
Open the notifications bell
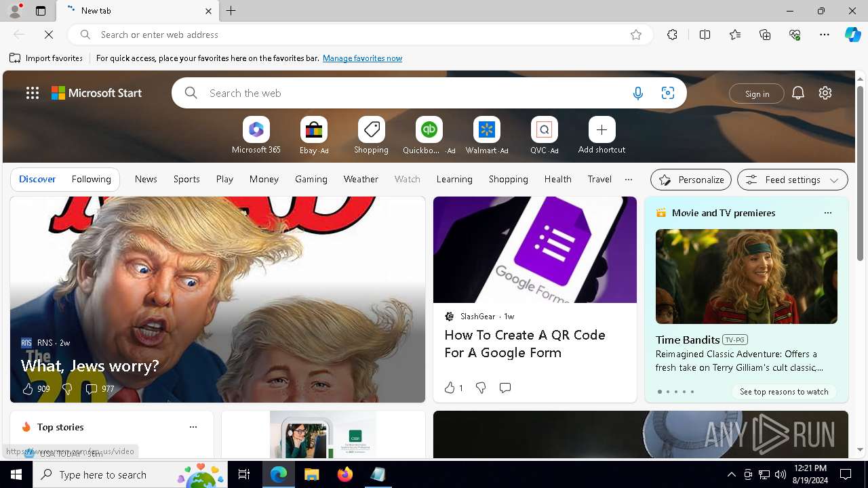click(798, 93)
